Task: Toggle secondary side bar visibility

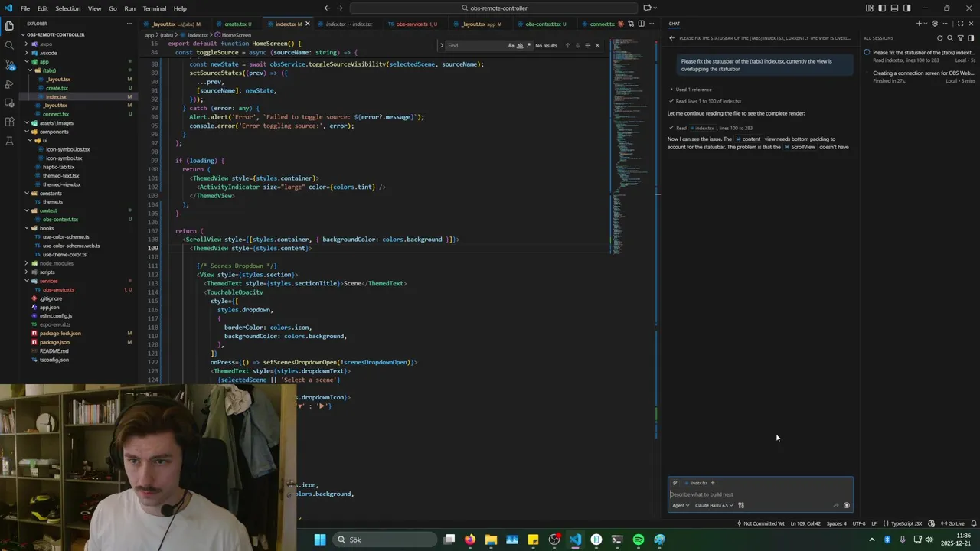Action: click(x=906, y=8)
